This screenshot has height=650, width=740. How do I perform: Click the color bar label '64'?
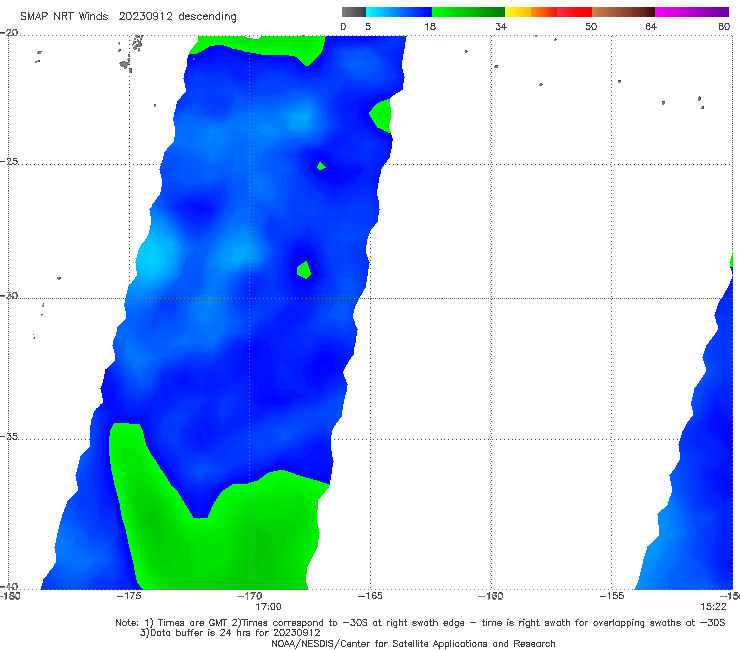[651, 26]
